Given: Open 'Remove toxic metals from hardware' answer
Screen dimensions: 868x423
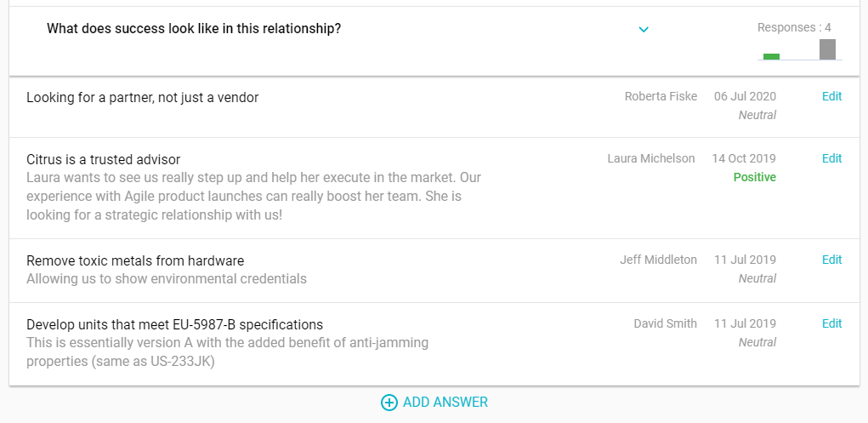Looking at the screenshot, I should coord(135,260).
